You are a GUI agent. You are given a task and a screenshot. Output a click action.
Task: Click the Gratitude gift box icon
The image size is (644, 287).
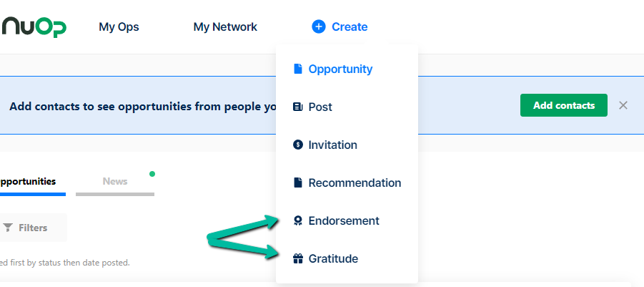(298, 258)
